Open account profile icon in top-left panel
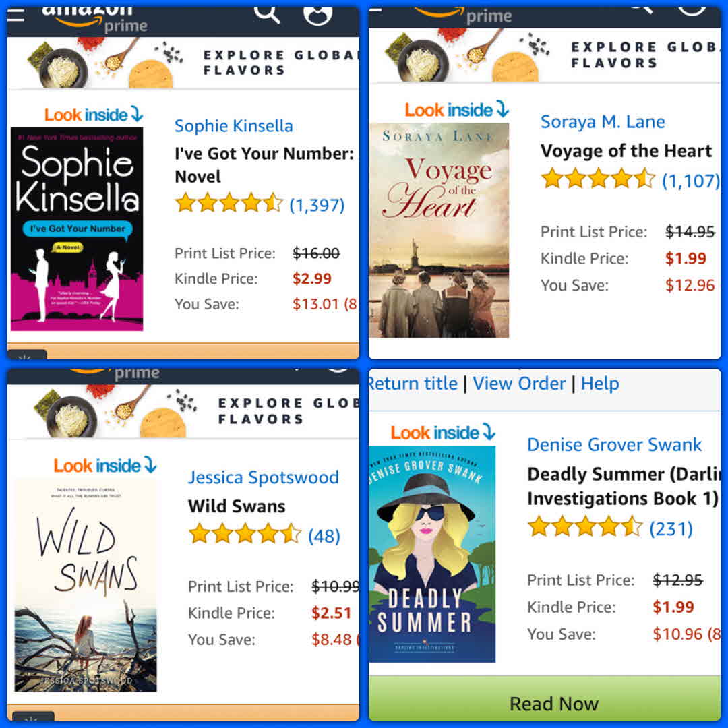 click(x=318, y=16)
